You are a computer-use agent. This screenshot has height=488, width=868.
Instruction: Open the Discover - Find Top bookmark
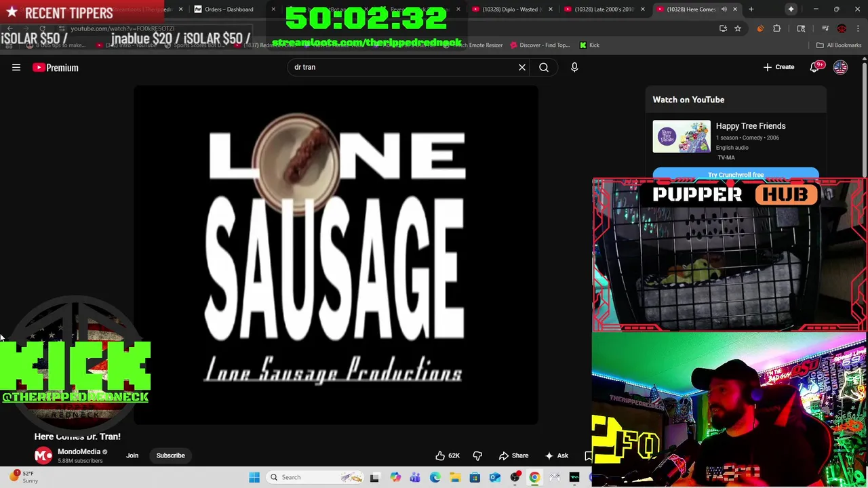click(x=540, y=45)
